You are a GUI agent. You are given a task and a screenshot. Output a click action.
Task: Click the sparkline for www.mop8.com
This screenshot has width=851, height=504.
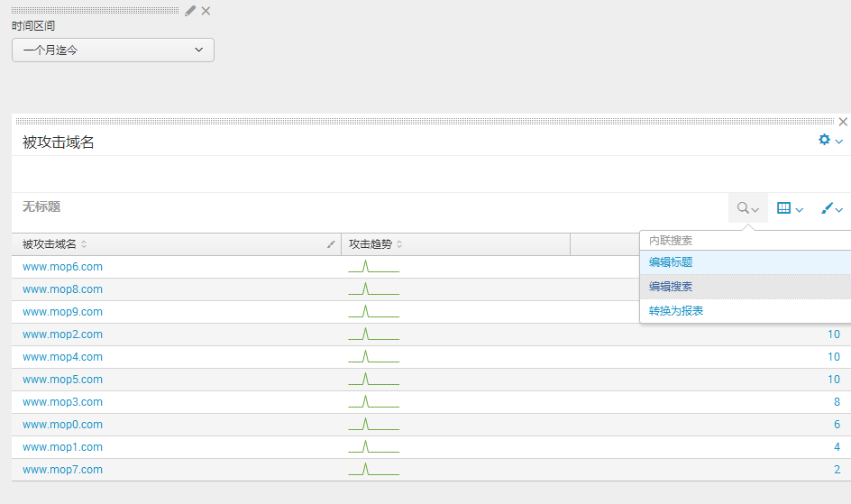(x=373, y=289)
